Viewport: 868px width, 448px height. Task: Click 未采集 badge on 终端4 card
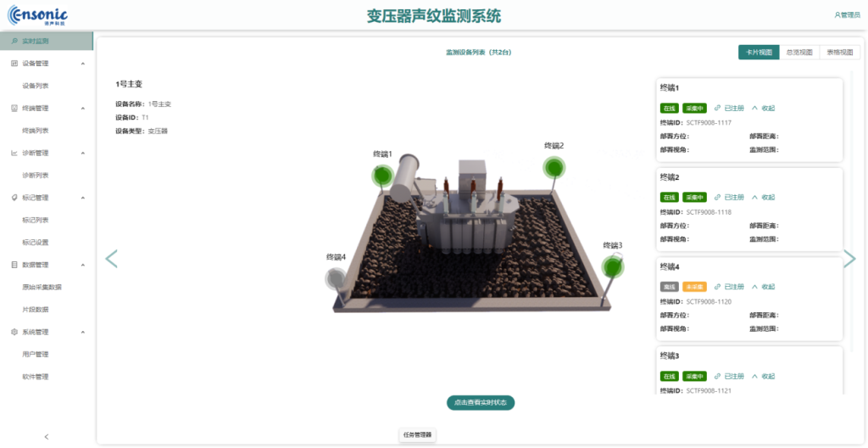pyautogui.click(x=695, y=287)
